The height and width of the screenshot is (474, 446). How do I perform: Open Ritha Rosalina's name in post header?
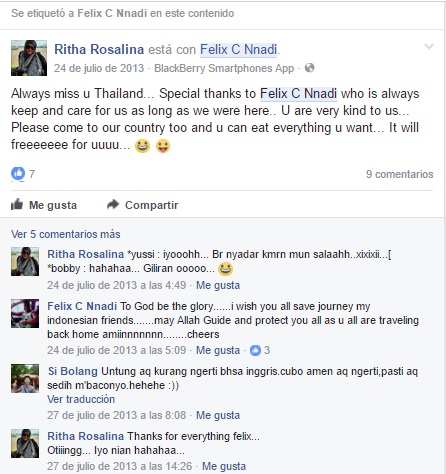tap(99, 49)
